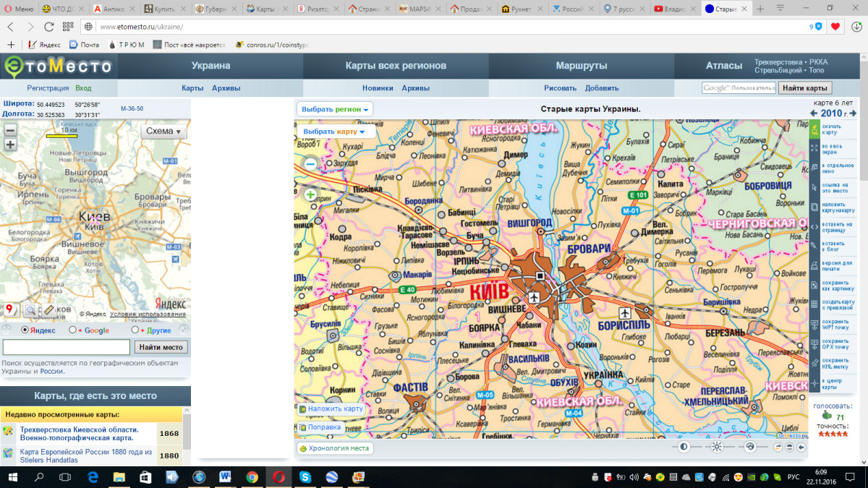Adjust the brightness slider below map
The height and width of the screenshot is (488, 868).
point(716,447)
